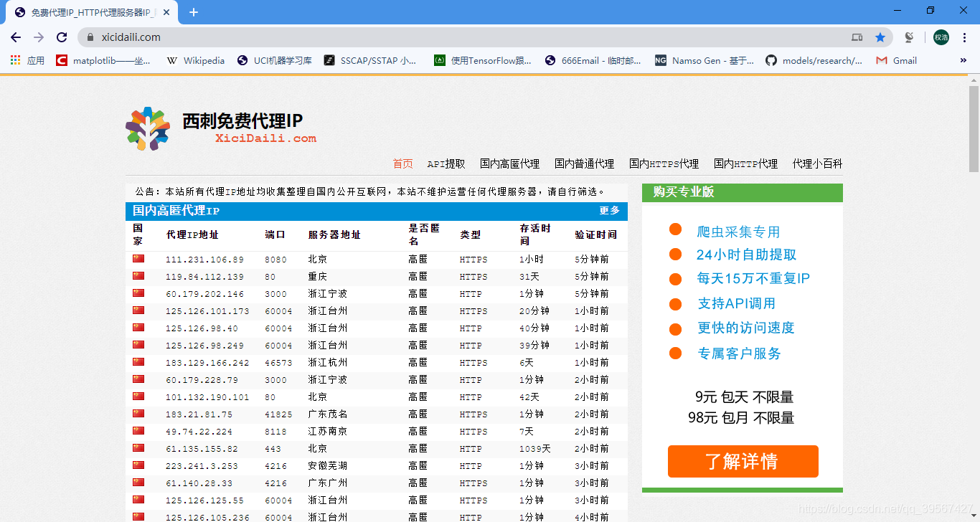Click IP address 49.74.22.224
The width and height of the screenshot is (980, 522).
[x=199, y=432]
